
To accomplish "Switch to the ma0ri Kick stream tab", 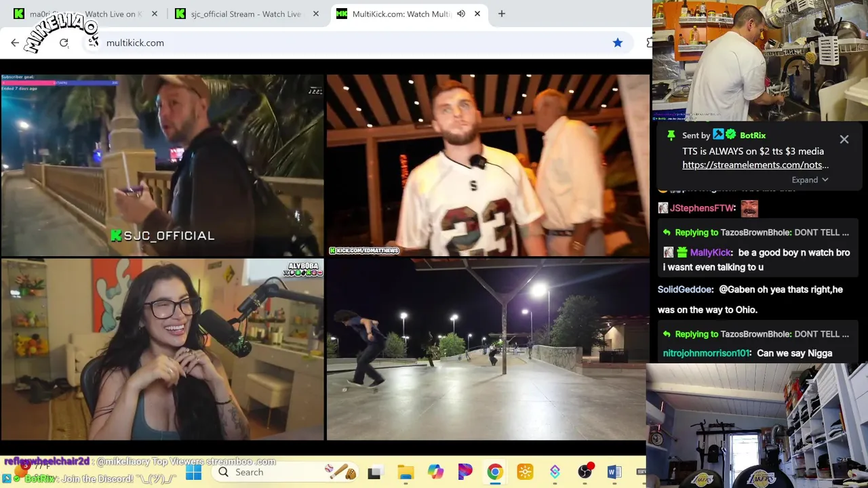I will pos(85,14).
